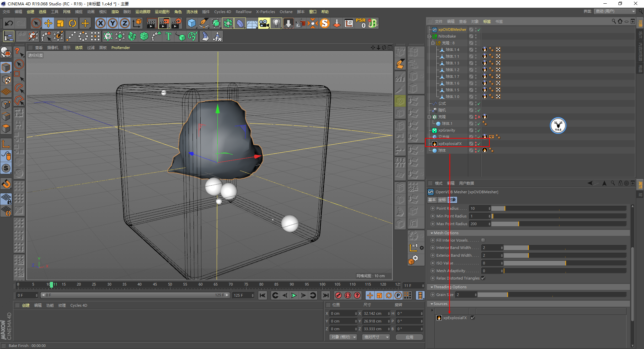The width and height of the screenshot is (644, 349).
Task: Adjust the Grain Size slider
Action: click(552, 295)
